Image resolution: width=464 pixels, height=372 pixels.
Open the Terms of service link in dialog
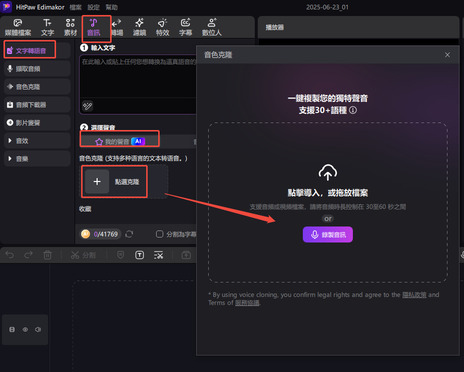click(247, 303)
